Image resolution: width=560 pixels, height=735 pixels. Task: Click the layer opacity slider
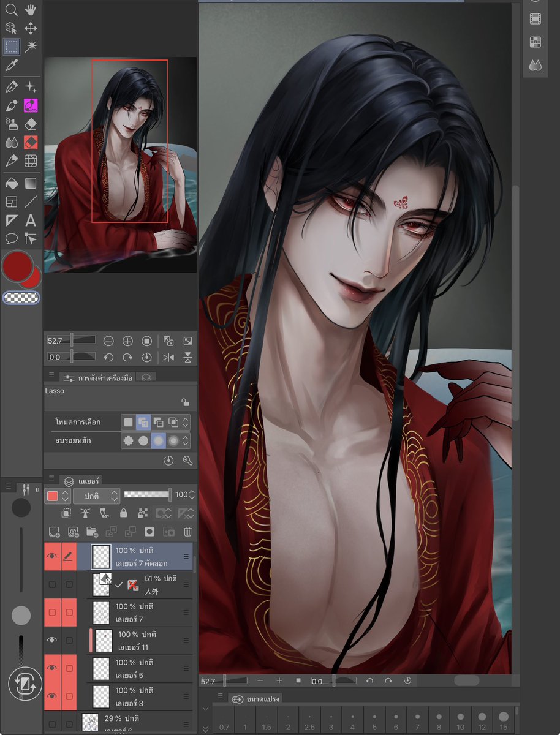pos(147,494)
